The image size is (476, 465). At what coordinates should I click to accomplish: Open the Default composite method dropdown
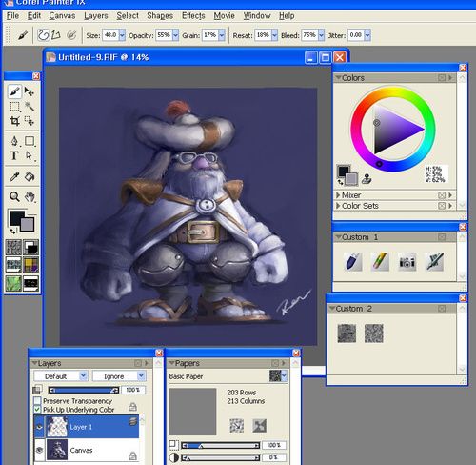83,376
